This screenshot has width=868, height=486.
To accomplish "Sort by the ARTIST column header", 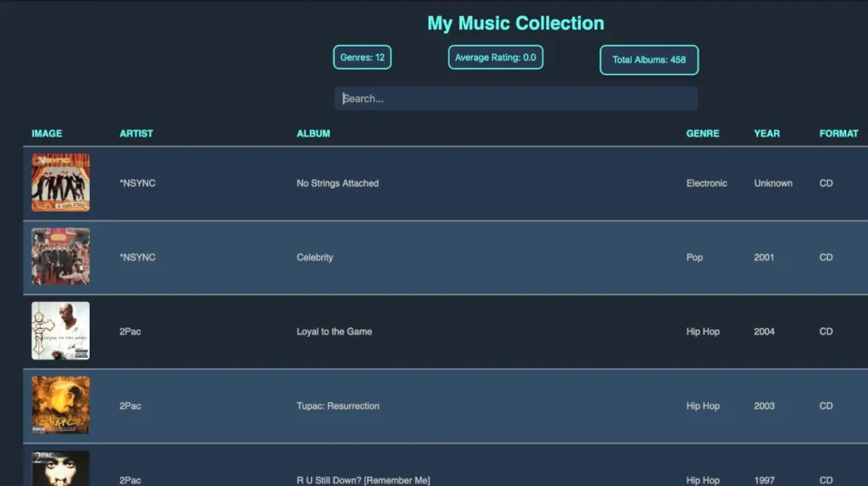I will (x=136, y=133).
